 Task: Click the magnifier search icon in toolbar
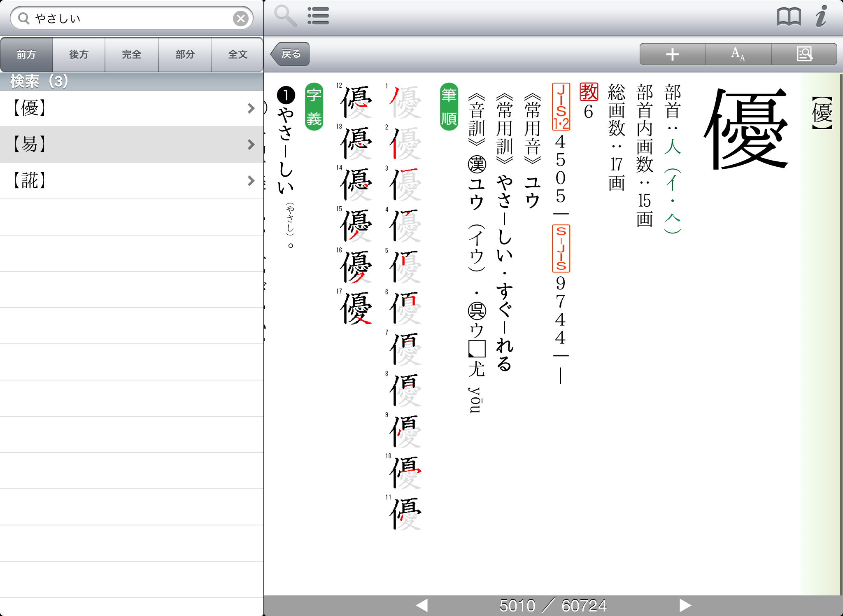[285, 16]
